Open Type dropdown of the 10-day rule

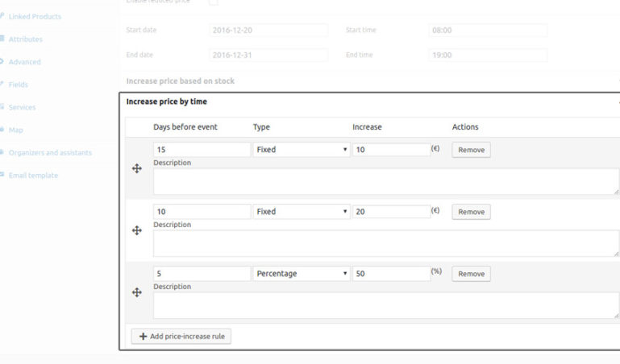tap(301, 212)
